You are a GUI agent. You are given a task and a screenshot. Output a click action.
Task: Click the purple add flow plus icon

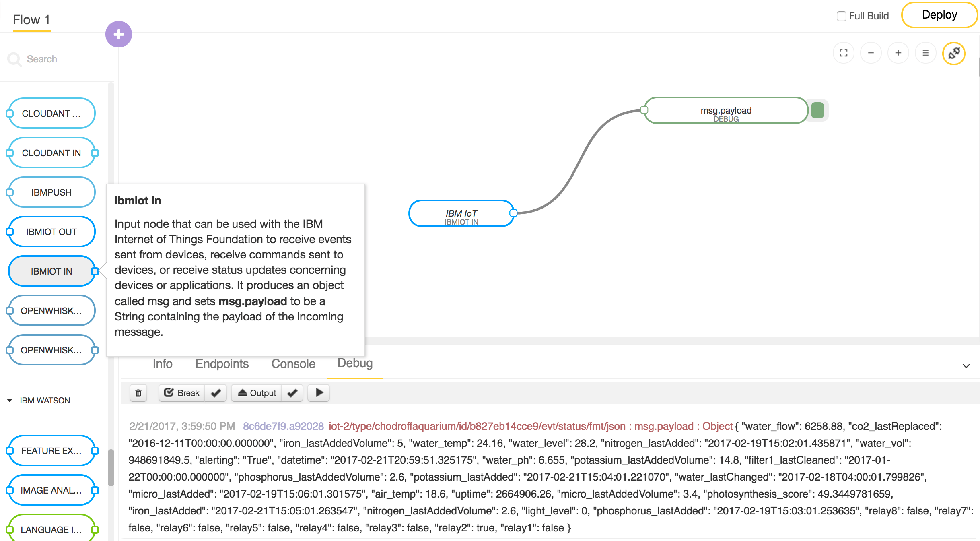click(118, 34)
